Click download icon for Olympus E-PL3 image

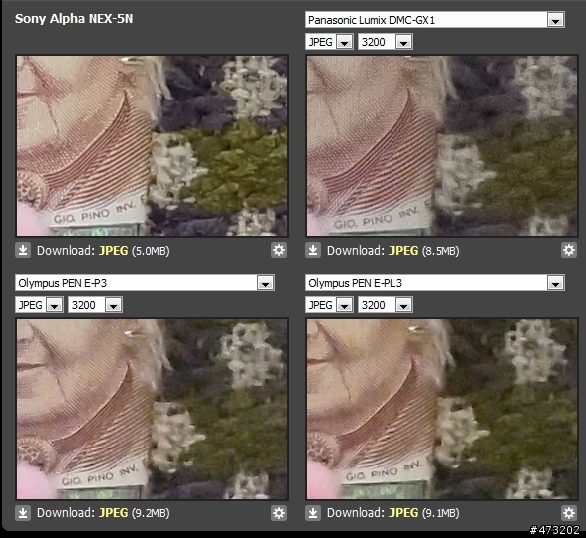(313, 513)
